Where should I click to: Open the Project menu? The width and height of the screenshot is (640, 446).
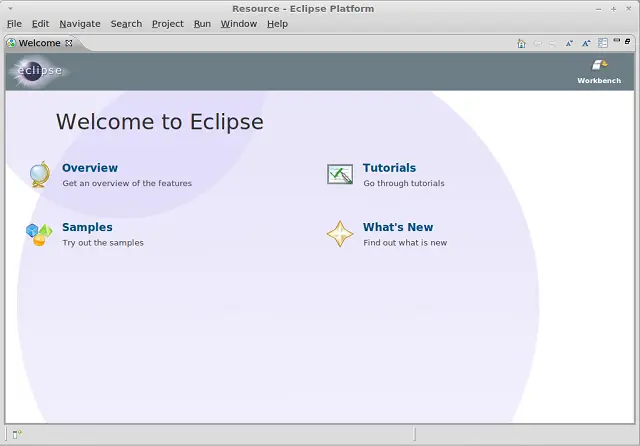coord(168,24)
